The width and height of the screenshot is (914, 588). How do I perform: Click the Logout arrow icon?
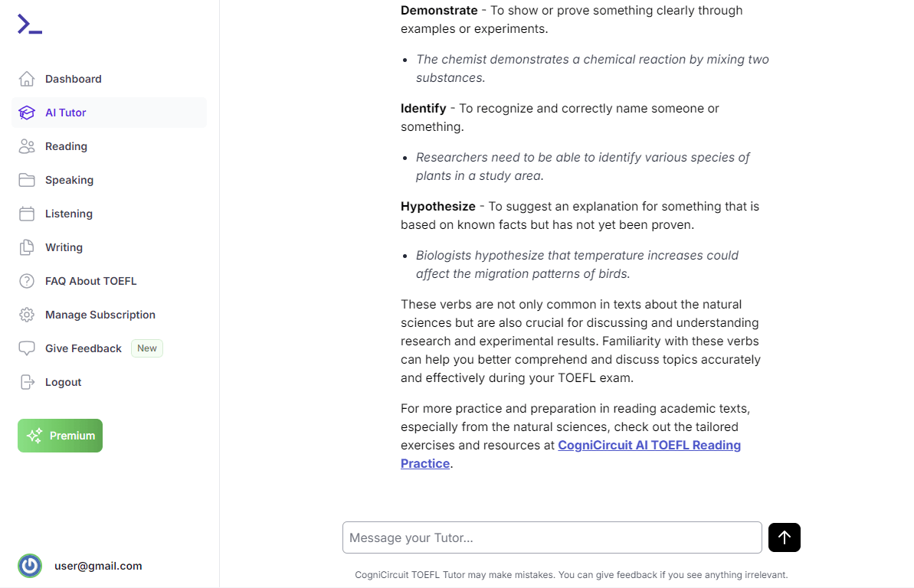tap(27, 382)
